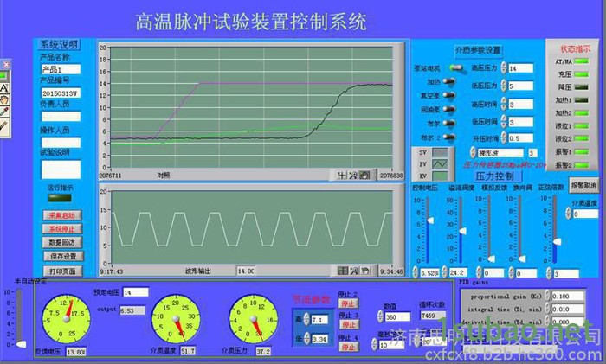Click the 产品名称 input field with 产品1
This screenshot has height=364, width=606.
(61, 69)
